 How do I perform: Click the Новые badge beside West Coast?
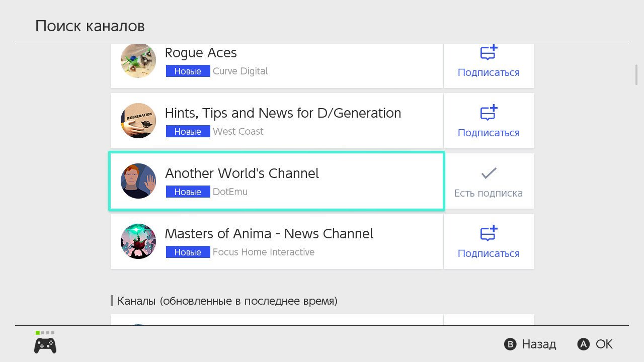188,132
